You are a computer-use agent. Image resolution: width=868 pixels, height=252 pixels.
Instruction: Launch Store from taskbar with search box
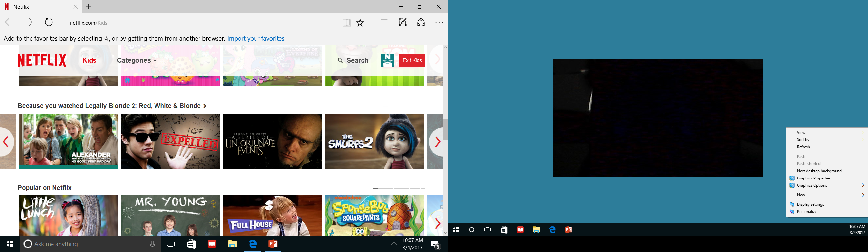[x=191, y=244]
